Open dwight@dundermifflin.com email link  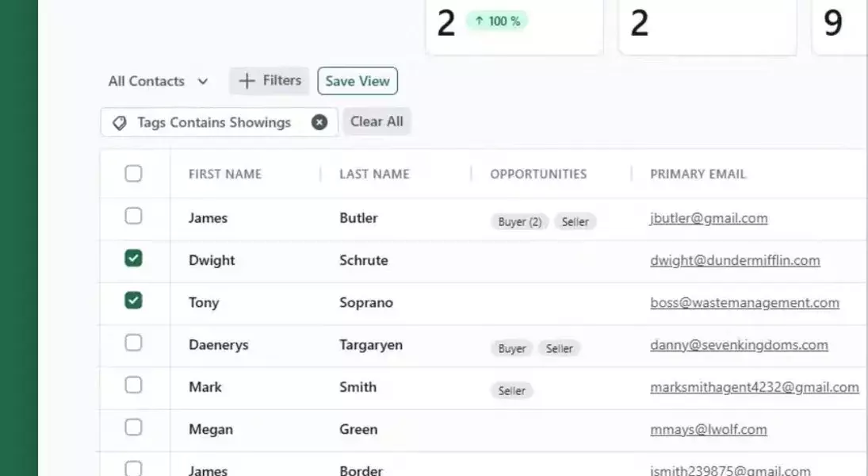pos(734,260)
